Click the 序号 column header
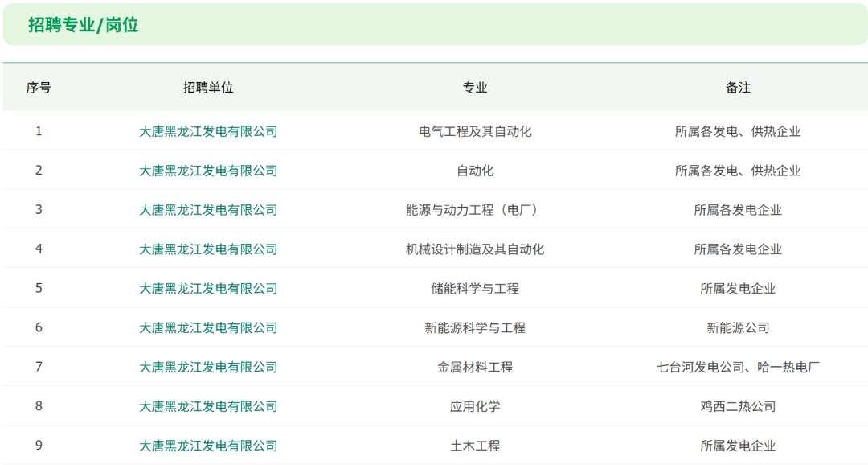 (39, 88)
